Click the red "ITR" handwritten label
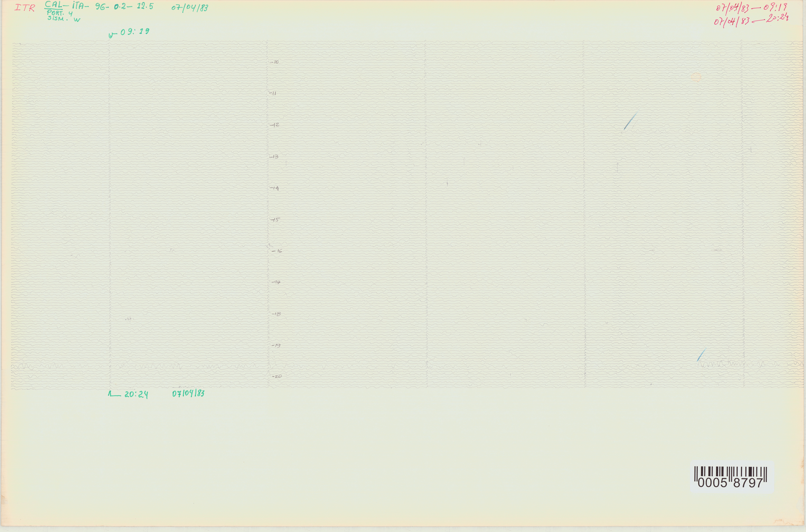 tap(25, 8)
